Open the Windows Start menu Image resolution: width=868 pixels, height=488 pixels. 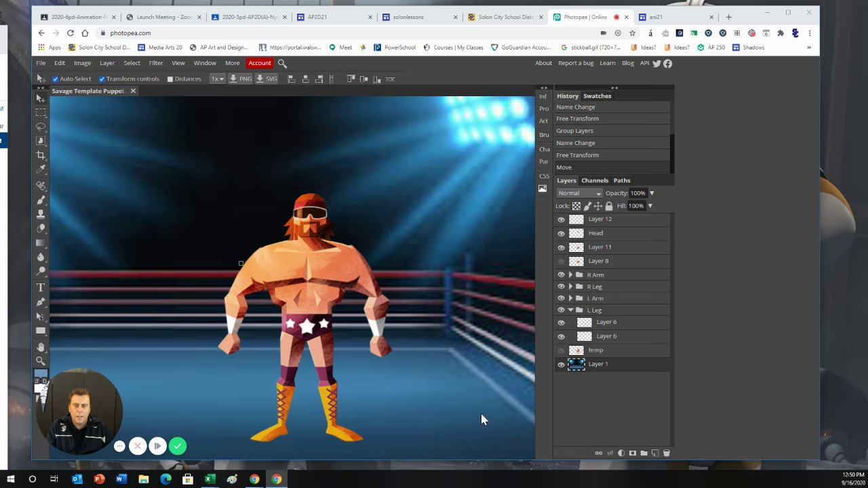coord(10,479)
